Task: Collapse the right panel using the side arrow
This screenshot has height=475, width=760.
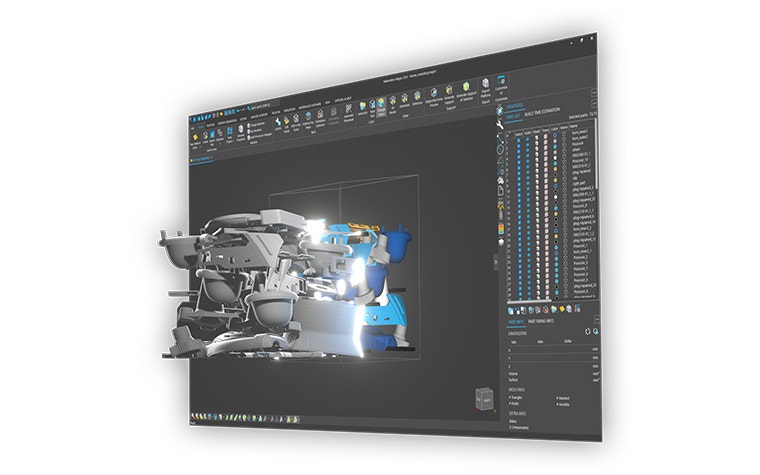Action: point(496,262)
